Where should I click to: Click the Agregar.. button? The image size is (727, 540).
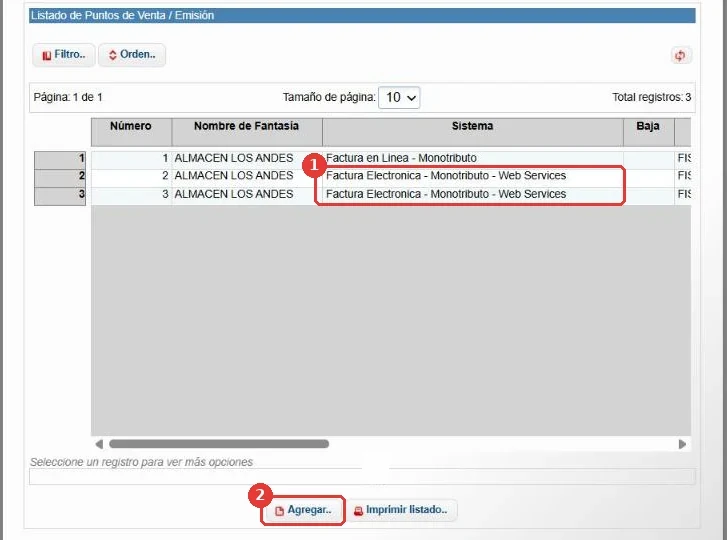(x=303, y=510)
